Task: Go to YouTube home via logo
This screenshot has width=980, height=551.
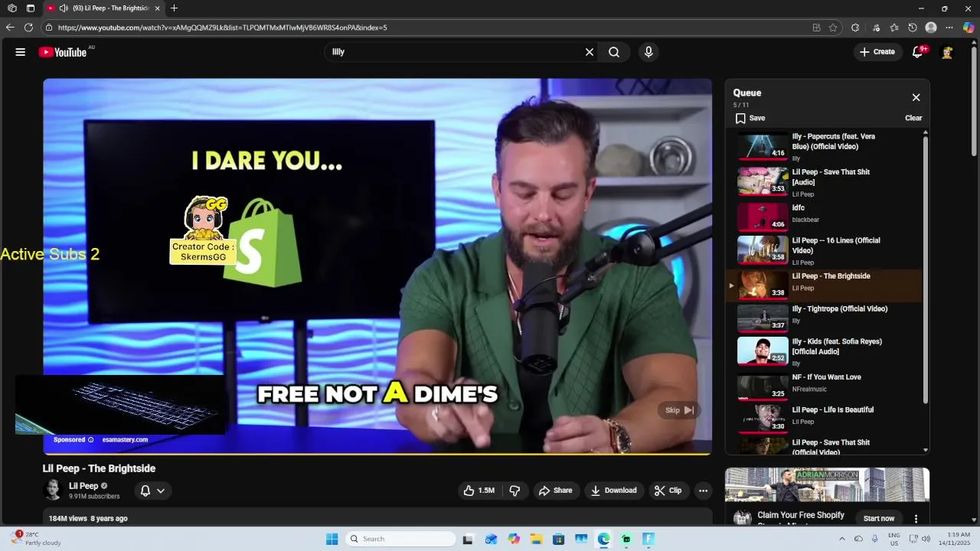Action: [x=63, y=52]
